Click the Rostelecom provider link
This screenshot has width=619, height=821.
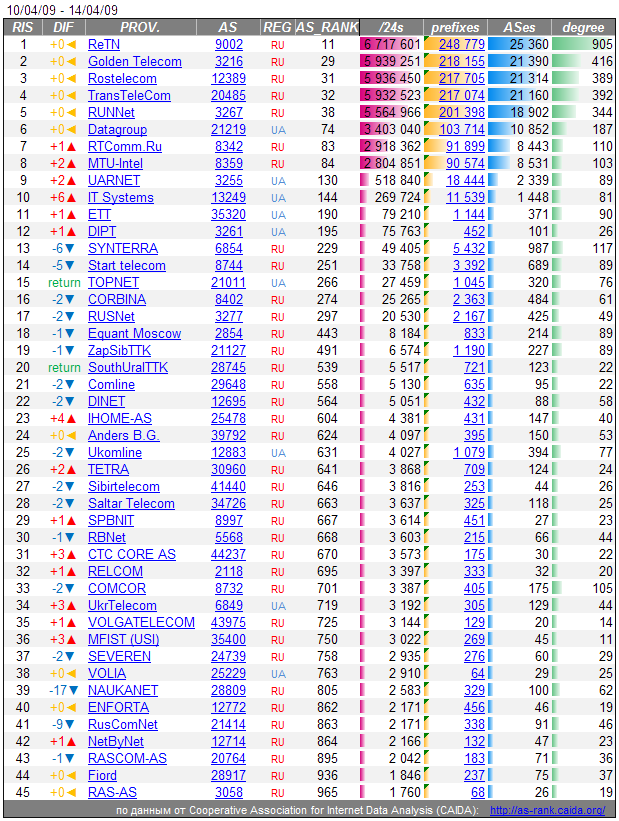pyautogui.click(x=122, y=79)
